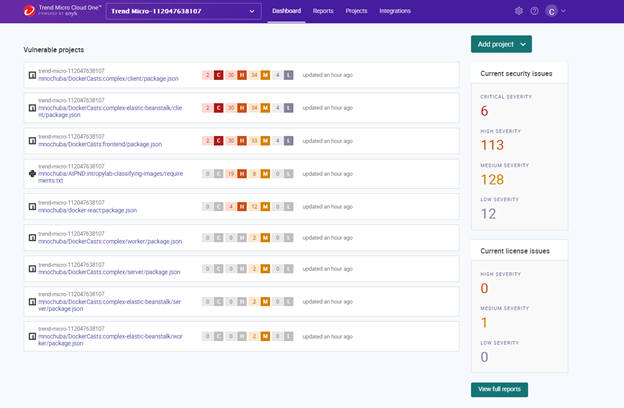Click the license medium severity count 1
This screenshot has width=624, height=408.
pyautogui.click(x=484, y=322)
